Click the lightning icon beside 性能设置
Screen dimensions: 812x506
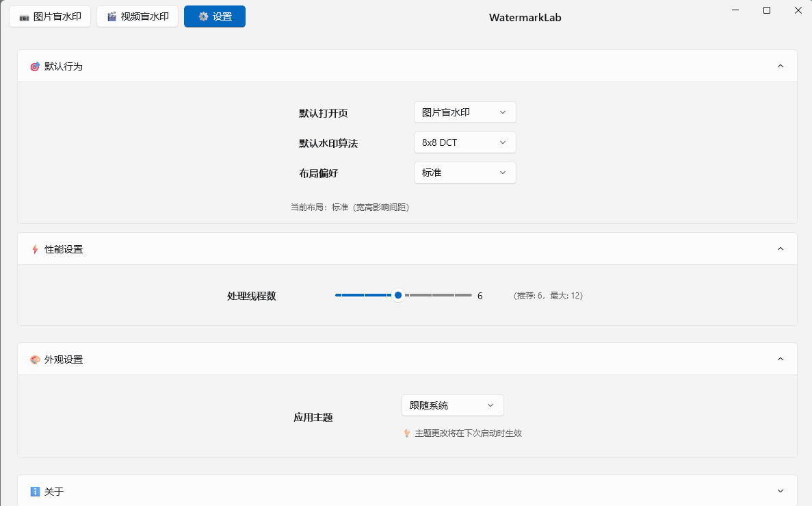pos(35,249)
